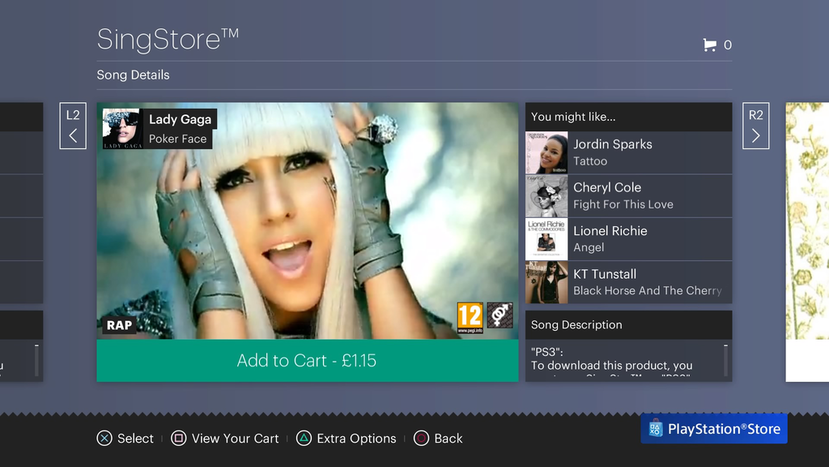The image size is (829, 467).
Task: Add Poker Face to cart for £1.15
Action: [307, 360]
